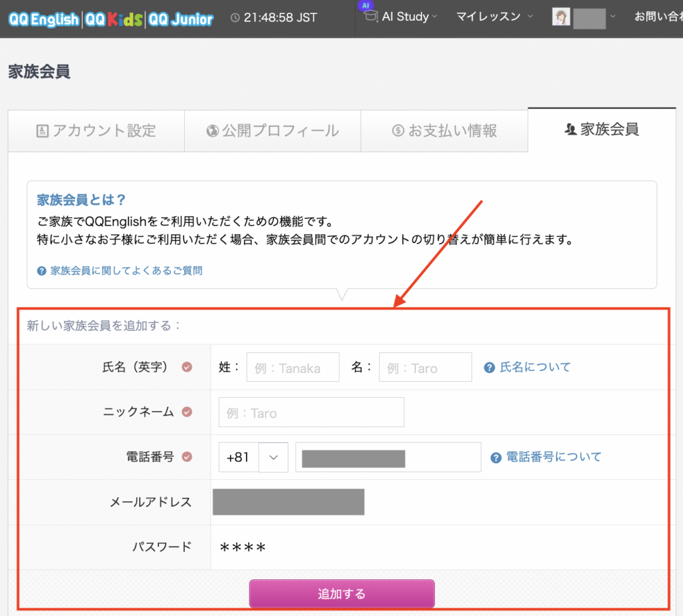
Task: Open the +81 country code dropdown
Action: pyautogui.click(x=273, y=457)
